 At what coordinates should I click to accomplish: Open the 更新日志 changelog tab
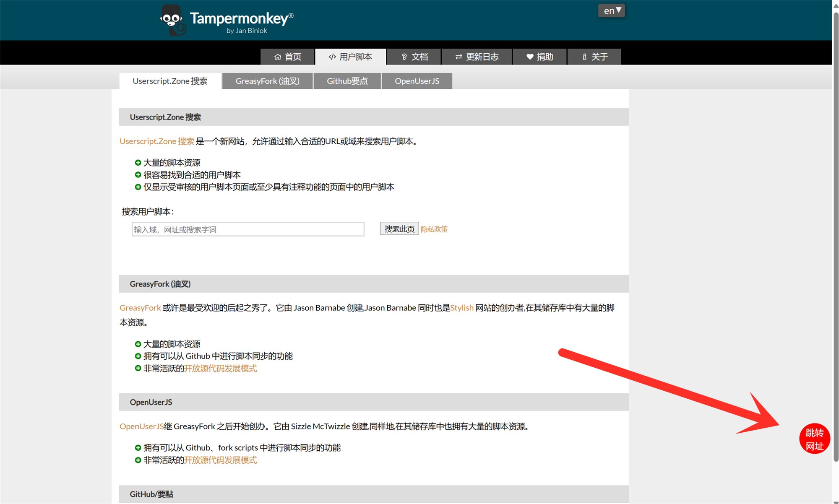point(477,57)
